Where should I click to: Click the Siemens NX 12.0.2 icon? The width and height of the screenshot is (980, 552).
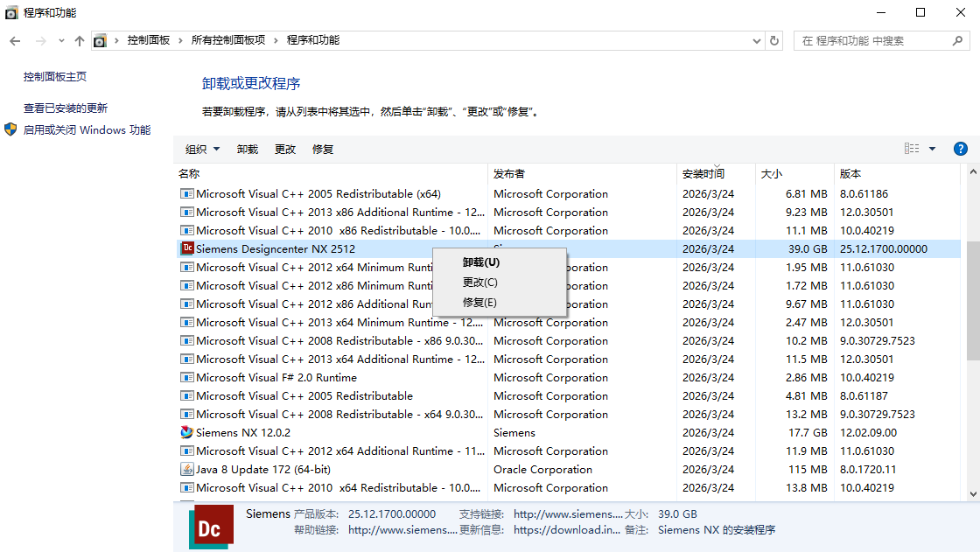(187, 432)
